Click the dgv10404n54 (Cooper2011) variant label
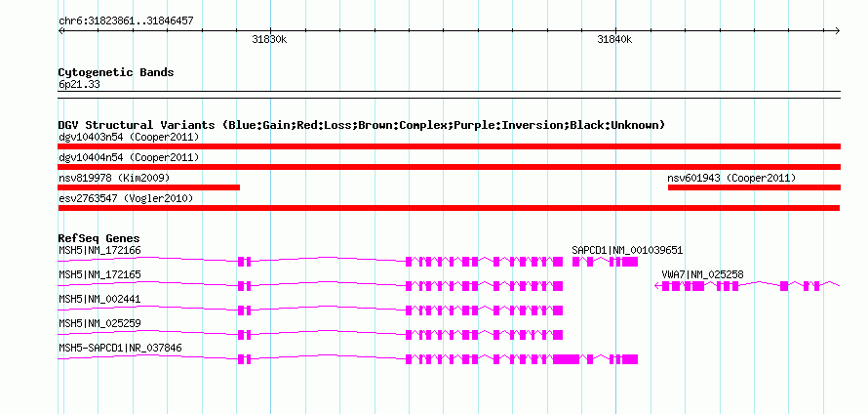The image size is (868, 414). pos(129,157)
